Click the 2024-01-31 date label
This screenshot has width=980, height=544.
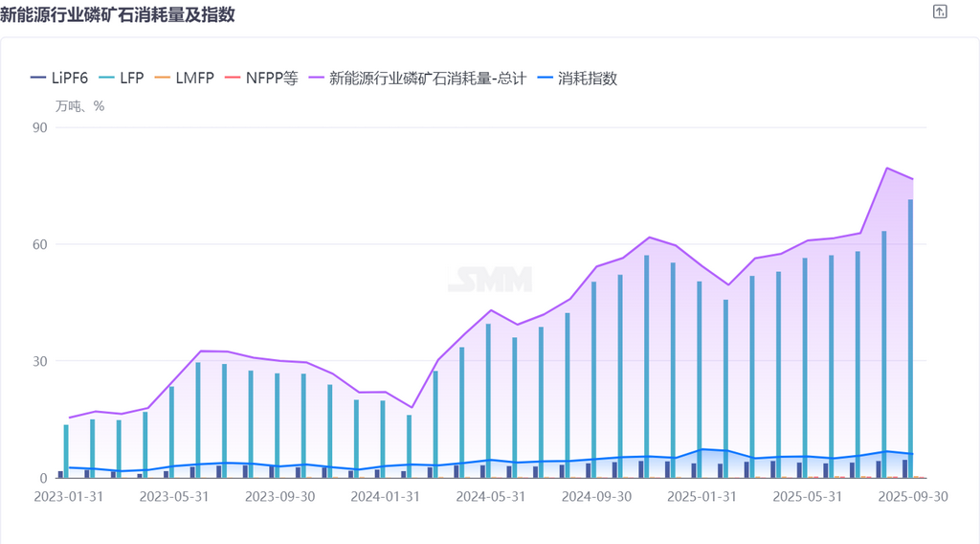pyautogui.click(x=385, y=497)
